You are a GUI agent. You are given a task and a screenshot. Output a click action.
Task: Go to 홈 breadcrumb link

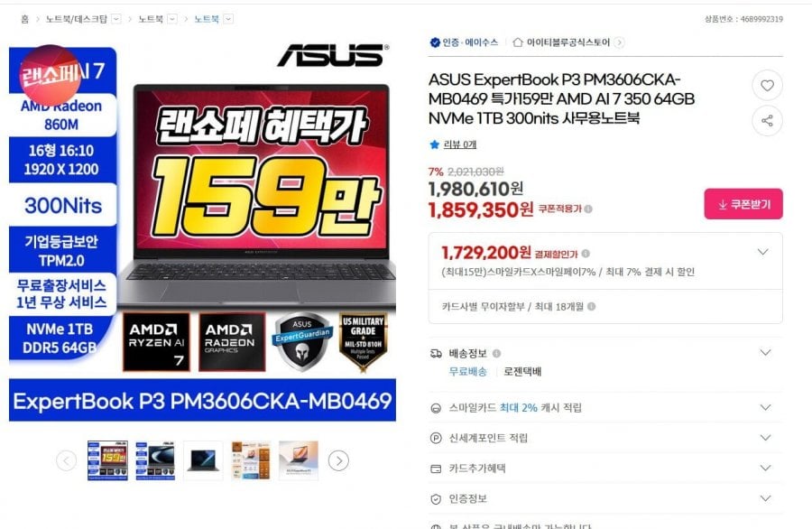[24, 19]
